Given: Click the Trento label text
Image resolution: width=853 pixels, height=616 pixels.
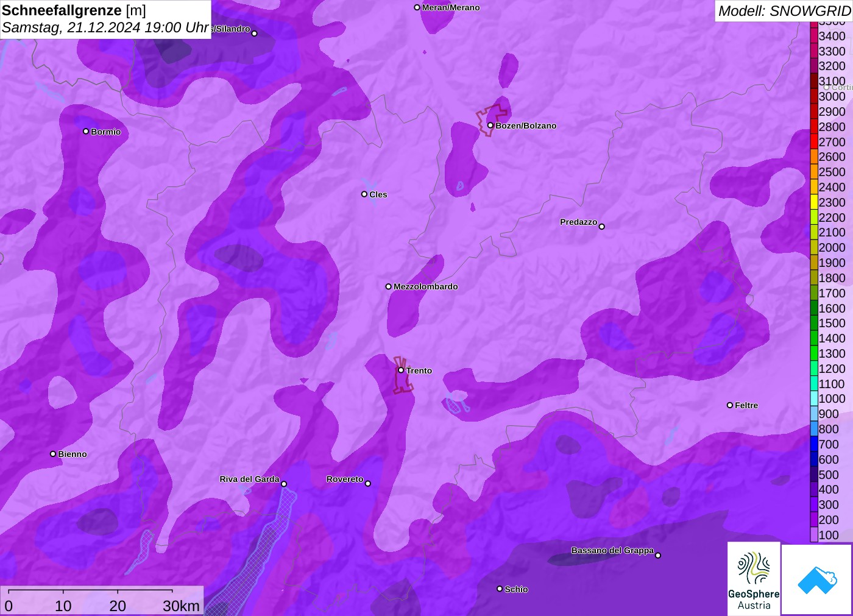Looking at the screenshot, I should coord(419,370).
